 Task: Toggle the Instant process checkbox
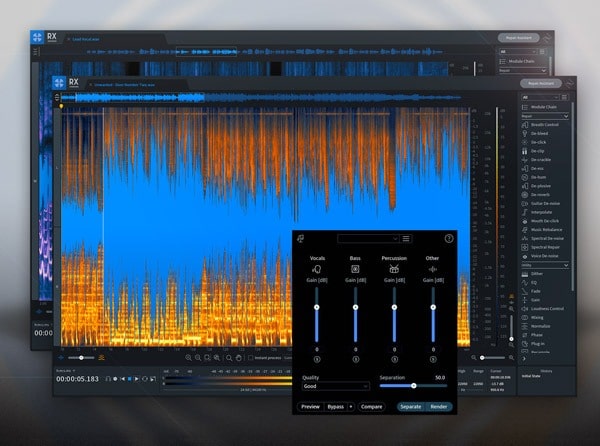coord(250,357)
